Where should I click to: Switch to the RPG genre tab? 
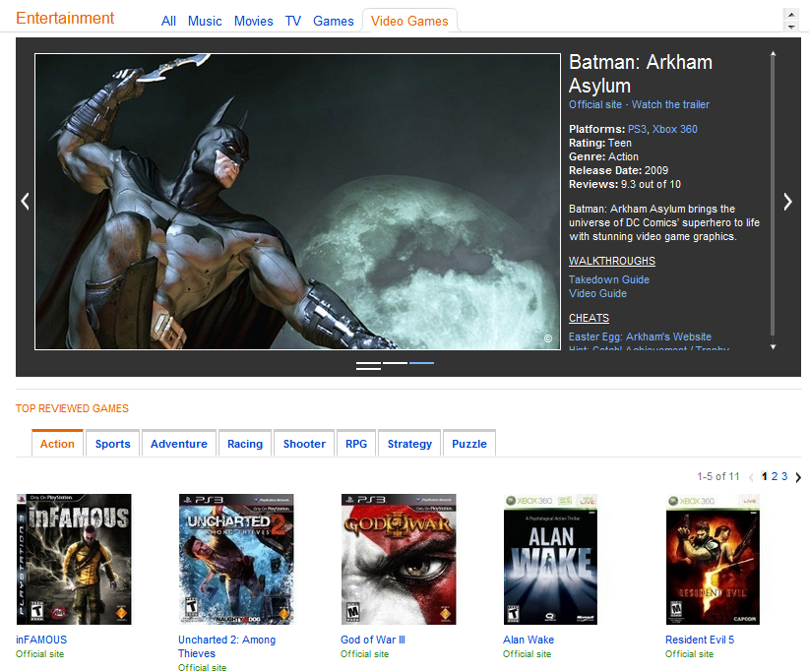click(x=356, y=444)
